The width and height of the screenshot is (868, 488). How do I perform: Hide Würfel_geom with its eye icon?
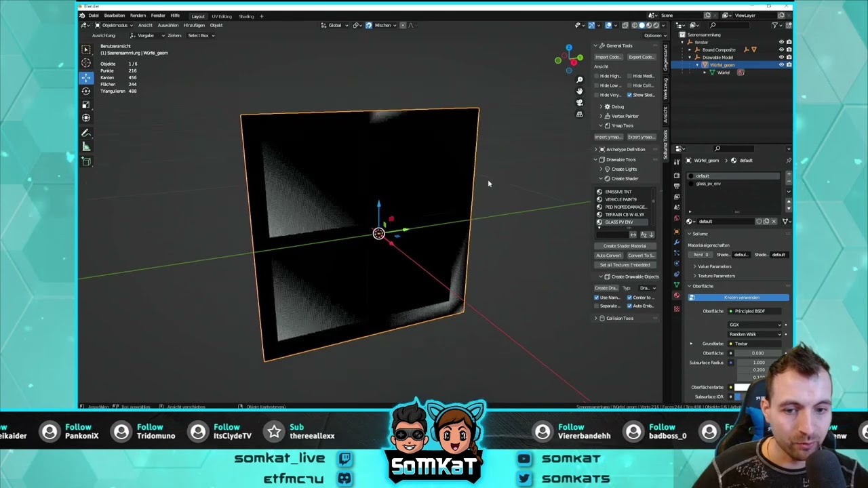[x=781, y=65]
